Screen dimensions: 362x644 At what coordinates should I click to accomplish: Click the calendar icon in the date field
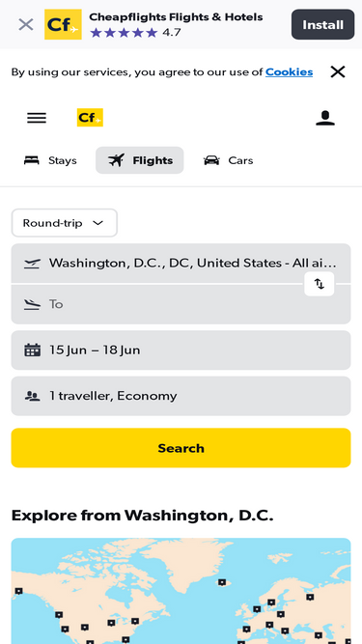point(32,350)
